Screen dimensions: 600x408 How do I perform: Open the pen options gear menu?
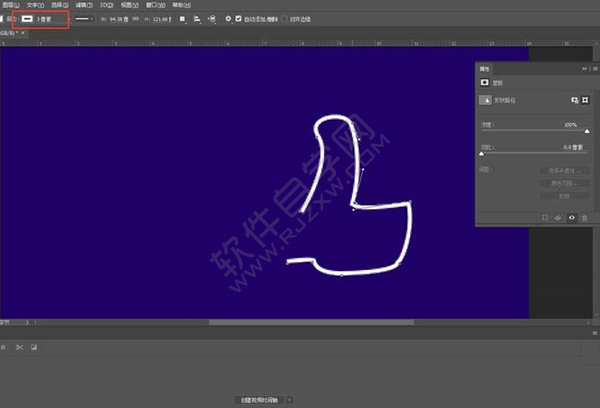tap(227, 18)
